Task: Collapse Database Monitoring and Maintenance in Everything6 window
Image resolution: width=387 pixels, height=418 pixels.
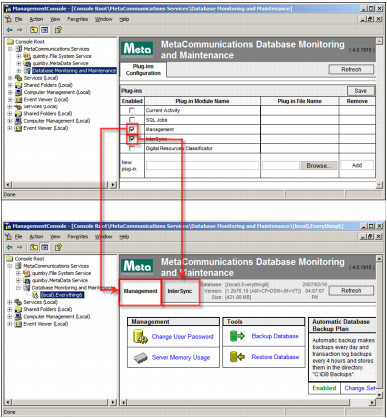Action: pos(18,287)
